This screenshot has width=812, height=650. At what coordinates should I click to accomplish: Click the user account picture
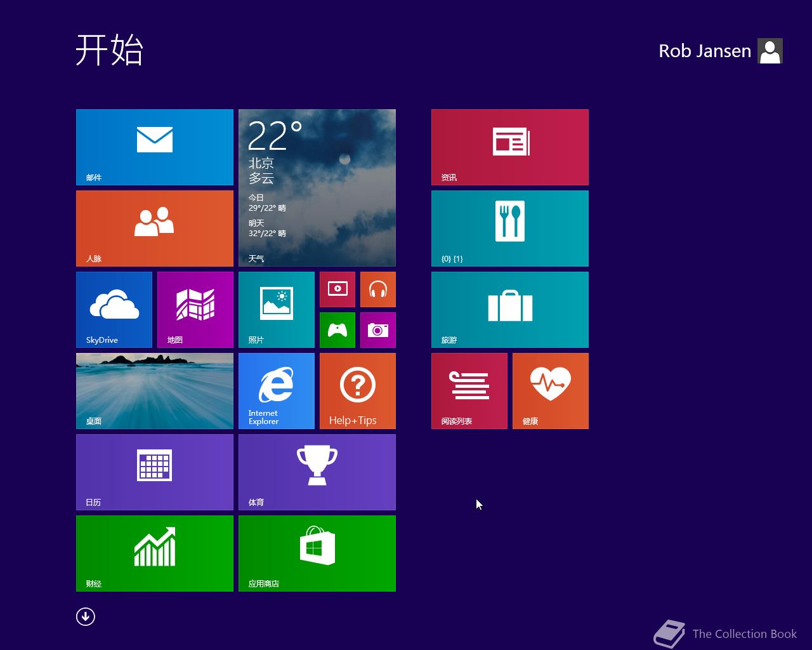[770, 51]
